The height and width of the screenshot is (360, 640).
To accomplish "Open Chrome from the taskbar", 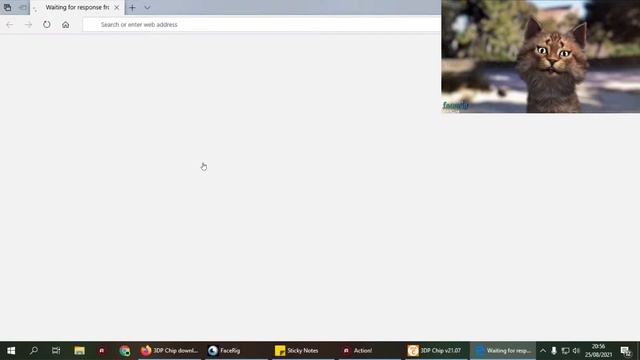I will (124, 351).
